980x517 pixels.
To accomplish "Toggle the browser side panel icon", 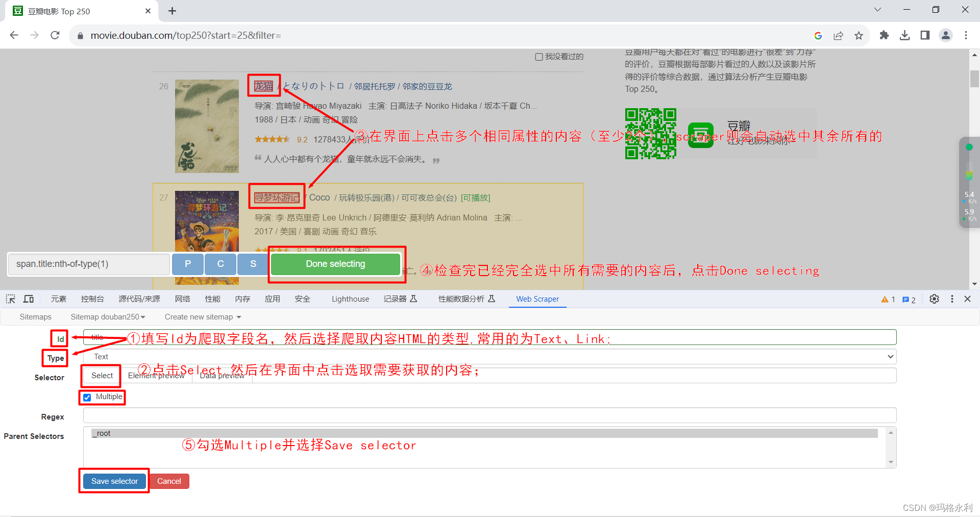I will 925,35.
